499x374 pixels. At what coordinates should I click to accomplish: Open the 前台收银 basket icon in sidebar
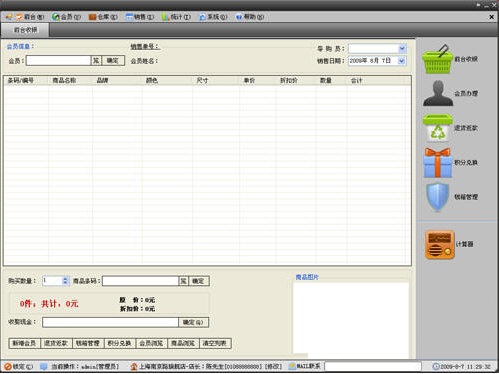437,59
